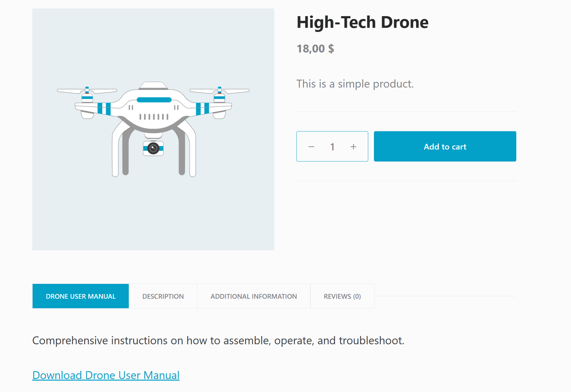Image resolution: width=571 pixels, height=392 pixels.
Task: Click the High-Tech Drone product title
Action: (362, 22)
